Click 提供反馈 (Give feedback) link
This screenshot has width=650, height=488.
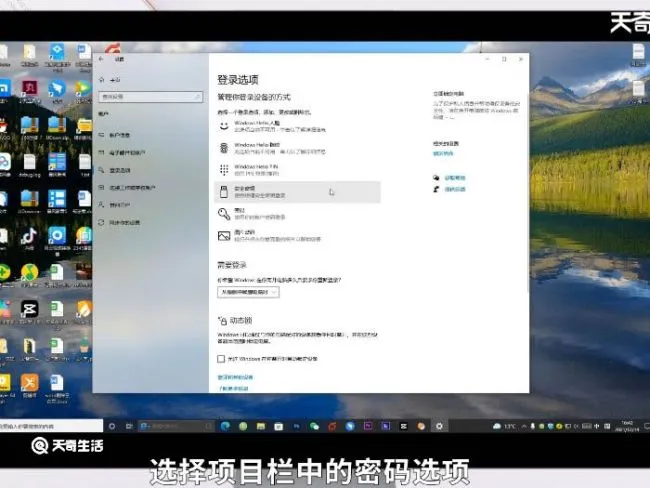click(455, 189)
